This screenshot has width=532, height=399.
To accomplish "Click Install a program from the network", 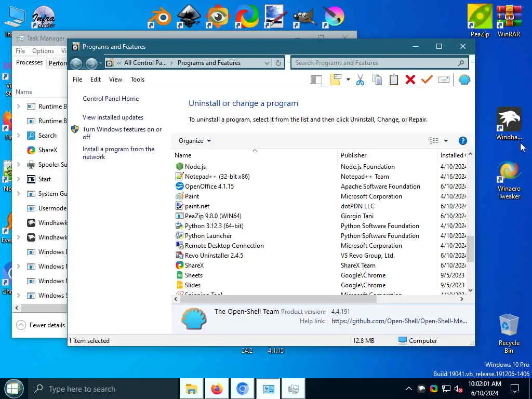I will (x=118, y=153).
